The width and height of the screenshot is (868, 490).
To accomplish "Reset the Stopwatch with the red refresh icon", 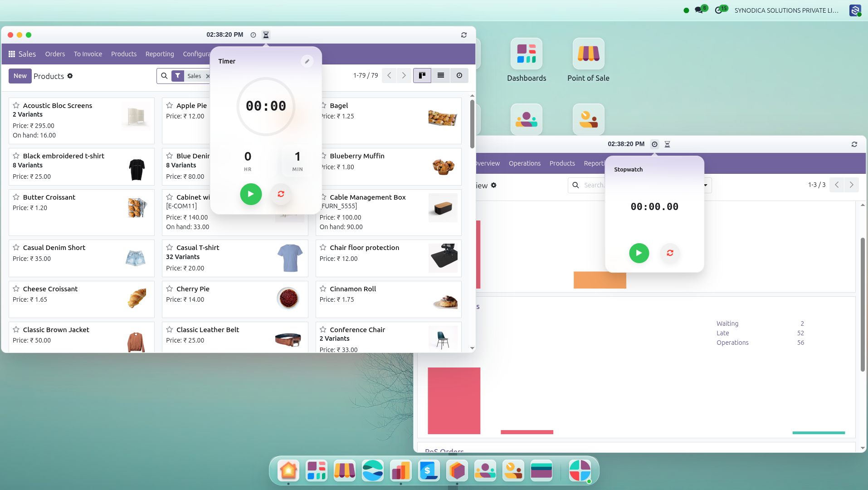I will [670, 253].
